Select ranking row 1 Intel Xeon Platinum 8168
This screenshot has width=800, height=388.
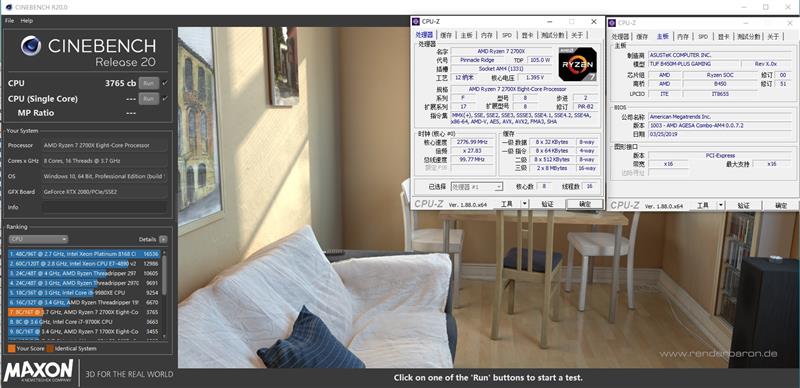tap(84, 254)
